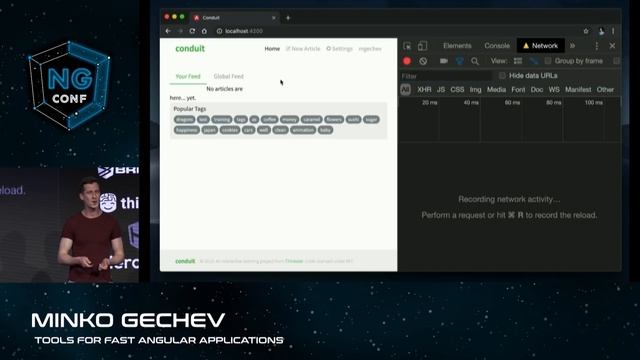Switch to the Elements tab
The width and height of the screenshot is (640, 360).
457,46
